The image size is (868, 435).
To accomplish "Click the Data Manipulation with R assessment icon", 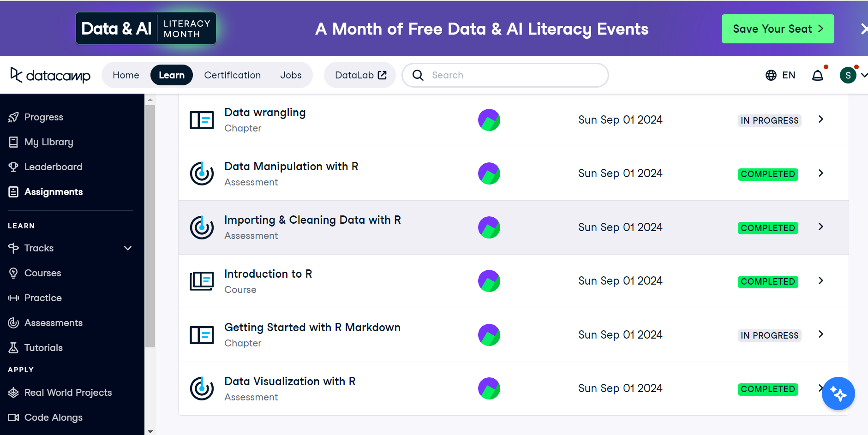I will pyautogui.click(x=202, y=173).
